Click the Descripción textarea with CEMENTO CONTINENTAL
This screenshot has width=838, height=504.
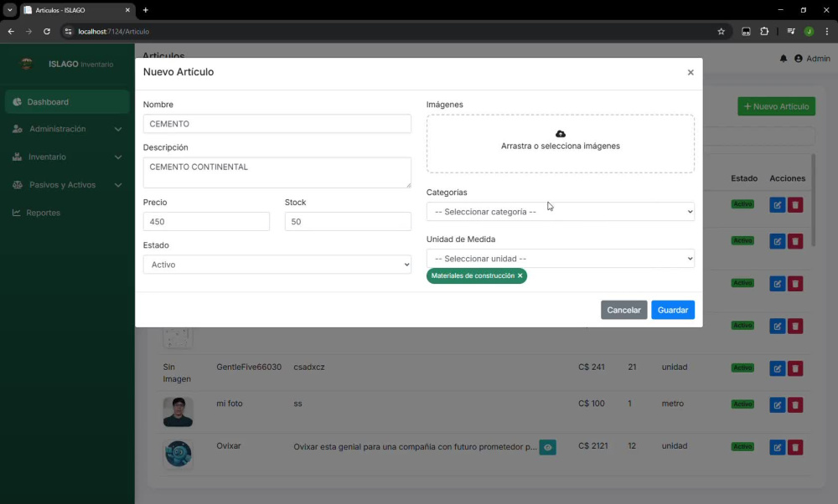point(277,172)
